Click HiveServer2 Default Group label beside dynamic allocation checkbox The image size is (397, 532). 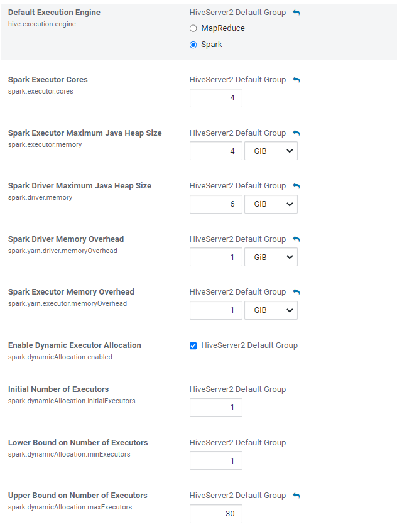pyautogui.click(x=249, y=345)
